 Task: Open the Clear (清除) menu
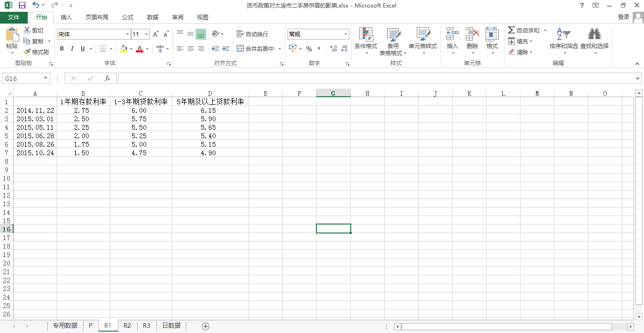click(x=520, y=52)
